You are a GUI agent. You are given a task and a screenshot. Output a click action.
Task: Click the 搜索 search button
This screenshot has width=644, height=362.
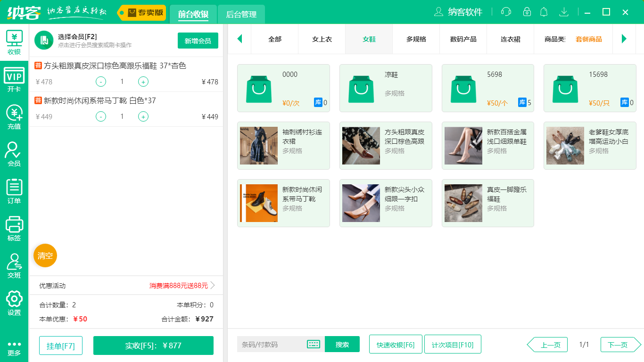[342, 344]
